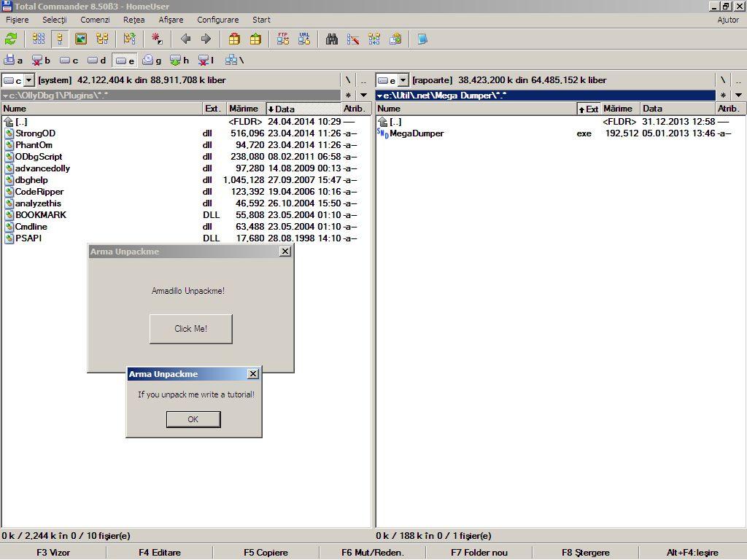Switch to thumbnail view icon
The image size is (747, 560).
tap(81, 39)
